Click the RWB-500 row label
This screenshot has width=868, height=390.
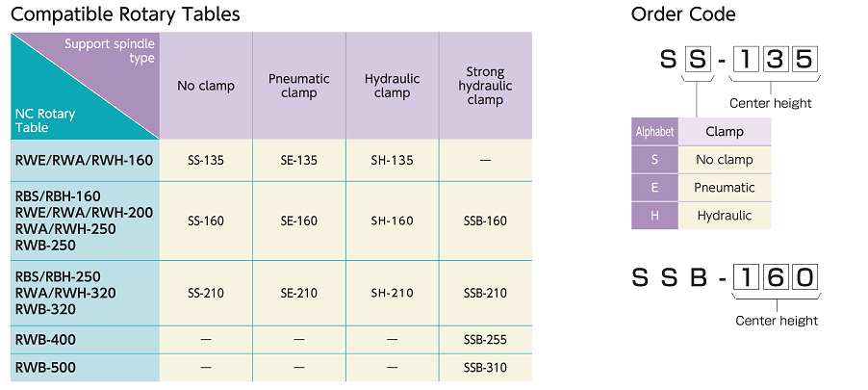pos(45,368)
